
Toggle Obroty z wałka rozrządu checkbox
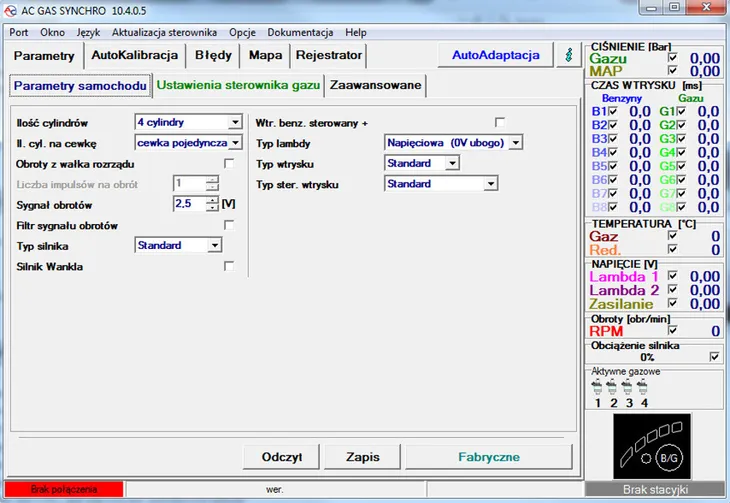click(229, 163)
